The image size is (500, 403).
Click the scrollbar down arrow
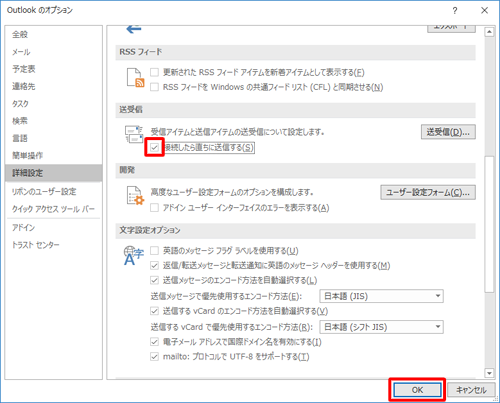(x=489, y=373)
